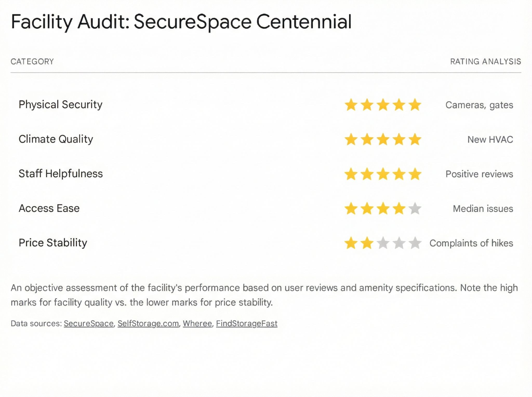The image size is (532, 397).
Task: Select the Climate Quality row label
Action: 56,139
